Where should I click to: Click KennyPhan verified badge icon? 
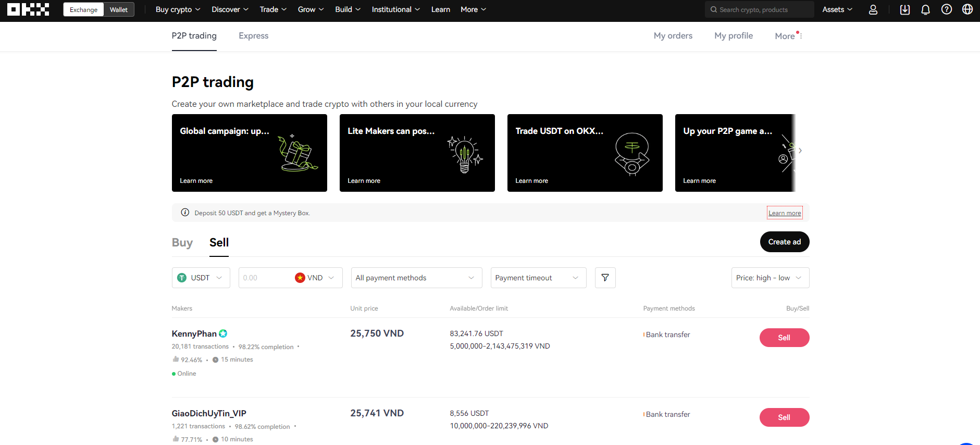point(223,333)
